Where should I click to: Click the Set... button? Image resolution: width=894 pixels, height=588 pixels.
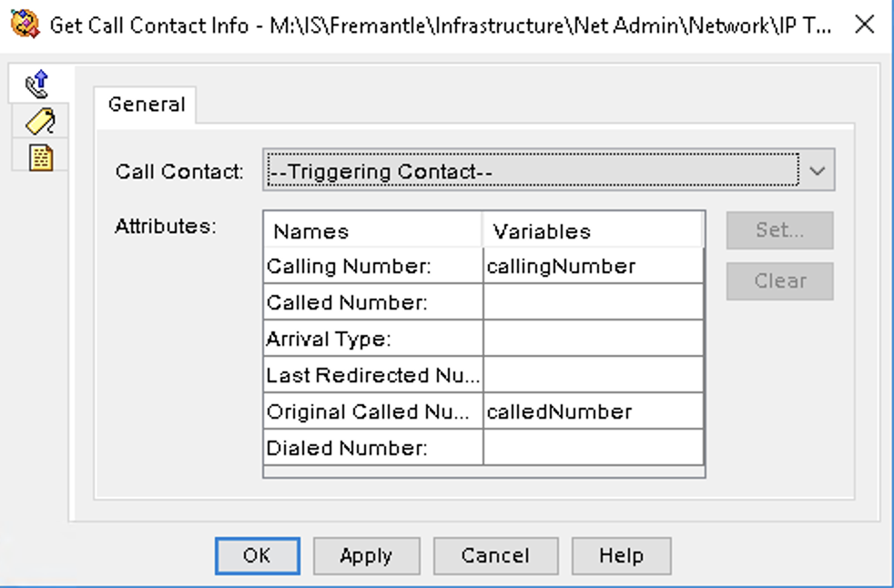pyautogui.click(x=779, y=230)
